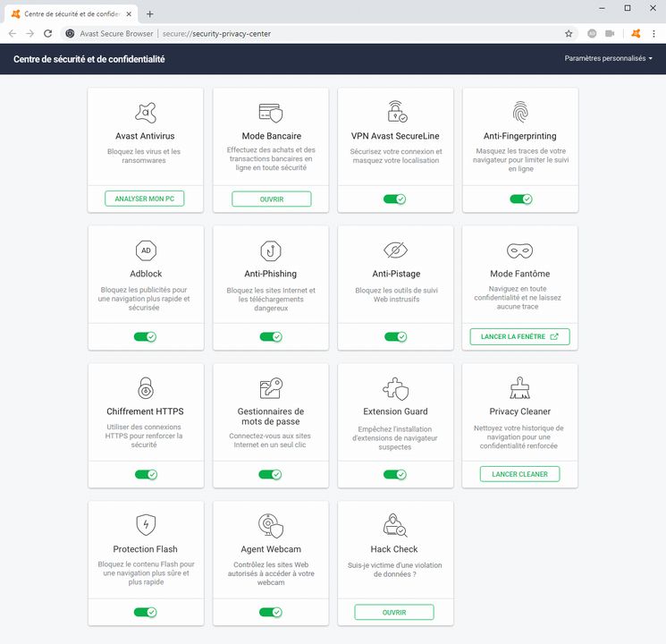Click the ANALYSER MON PC button

145,199
